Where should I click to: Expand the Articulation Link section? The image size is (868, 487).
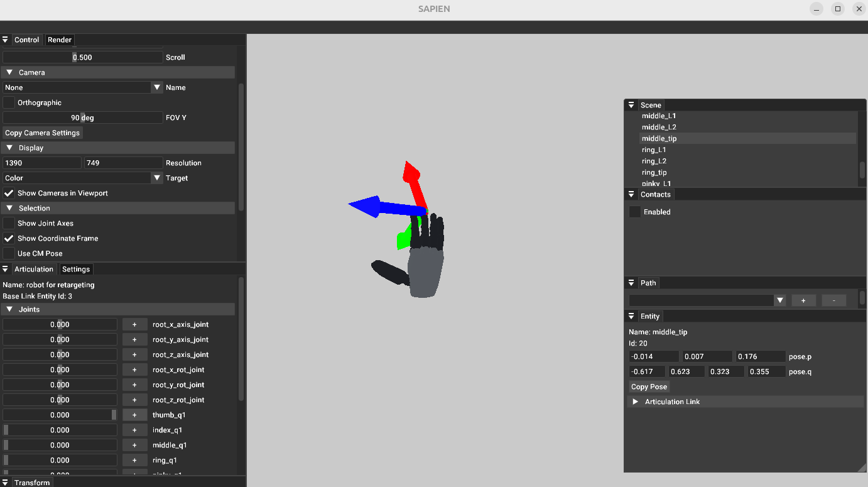pyautogui.click(x=636, y=402)
